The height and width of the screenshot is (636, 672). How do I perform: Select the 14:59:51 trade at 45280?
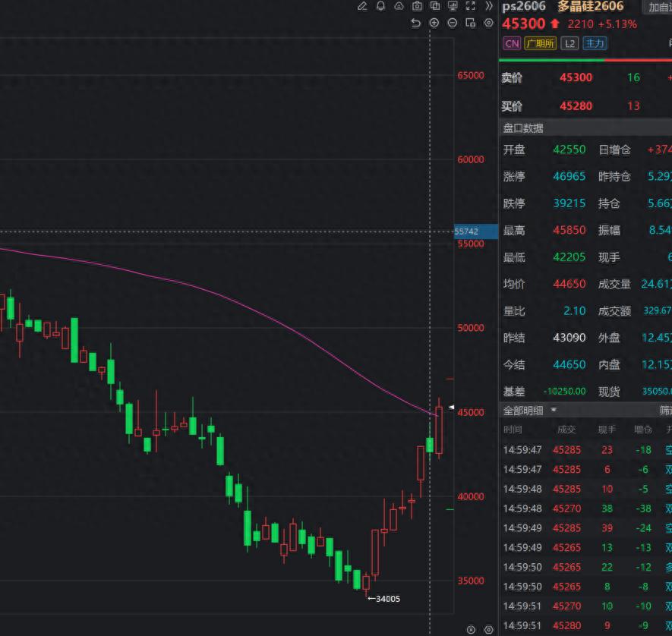click(585, 625)
